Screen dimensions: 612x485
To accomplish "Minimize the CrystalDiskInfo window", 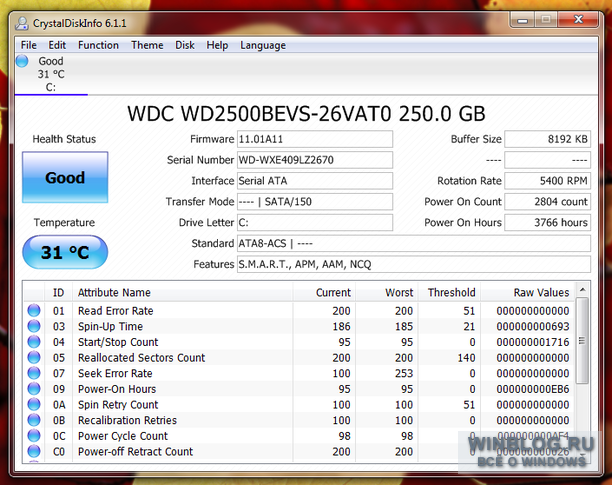I will tap(523, 20).
